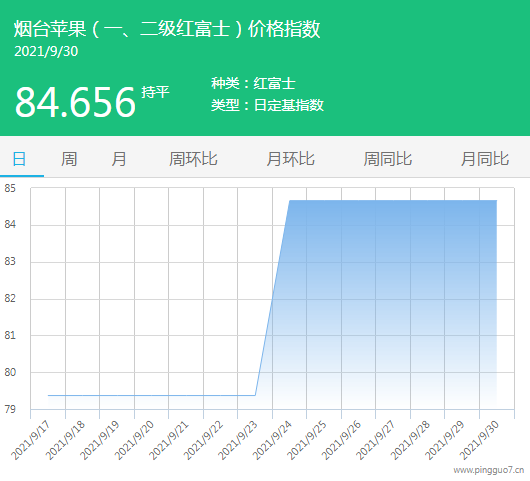
Task: Switch to the 周 weekly tab
Action: (x=69, y=159)
